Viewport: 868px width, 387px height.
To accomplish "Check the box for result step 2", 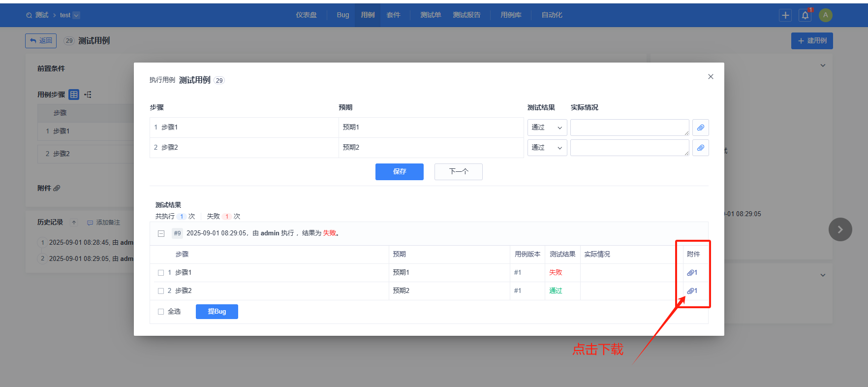I will 161,291.
